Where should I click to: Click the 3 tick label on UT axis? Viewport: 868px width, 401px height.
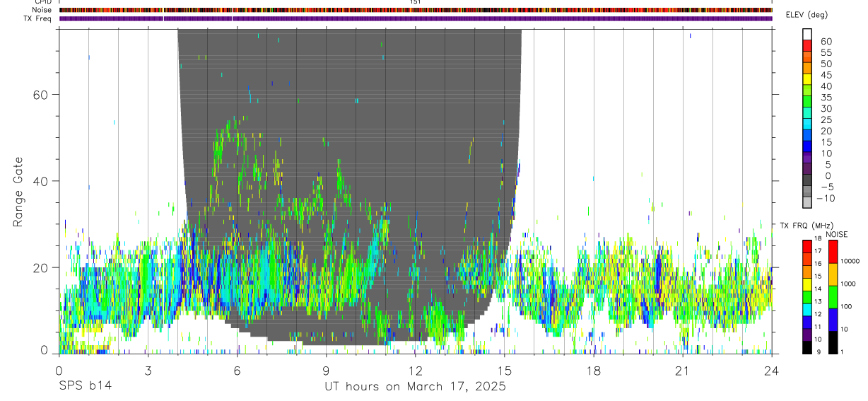148,371
